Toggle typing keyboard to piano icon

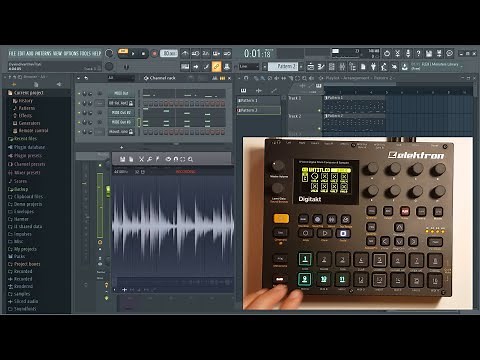click(x=185, y=67)
